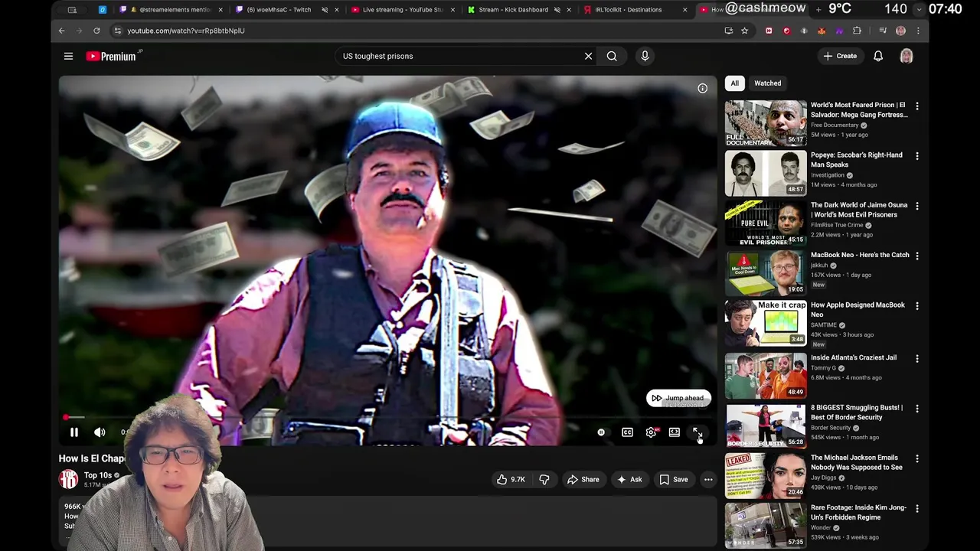
Task: Open options for Jaime Osuna video
Action: (x=917, y=206)
